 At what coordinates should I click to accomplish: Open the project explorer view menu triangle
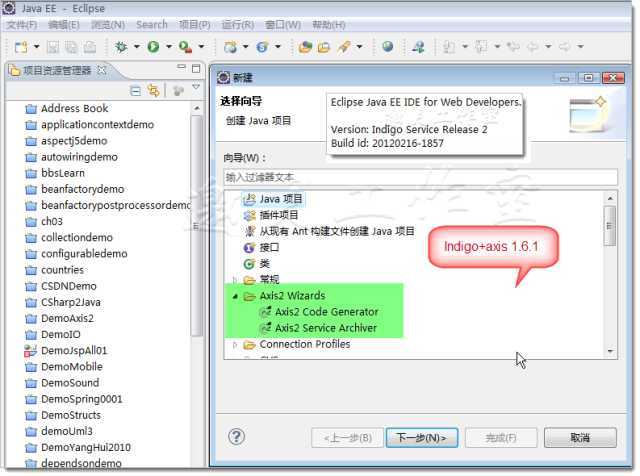click(x=196, y=87)
